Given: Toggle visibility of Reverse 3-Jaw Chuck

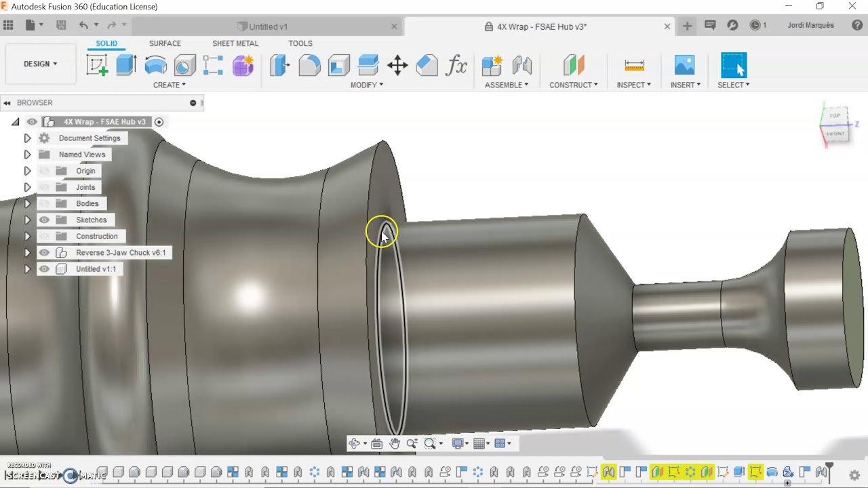Looking at the screenshot, I should pyautogui.click(x=44, y=252).
